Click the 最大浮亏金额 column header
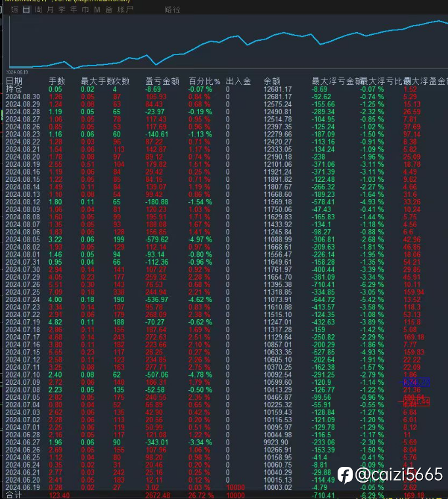The image size is (448, 501). tap(336, 81)
